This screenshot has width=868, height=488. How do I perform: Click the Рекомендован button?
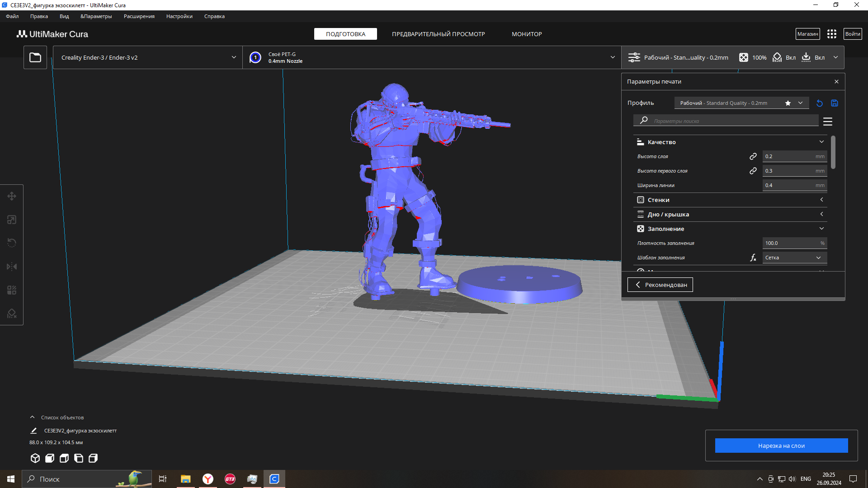click(660, 285)
